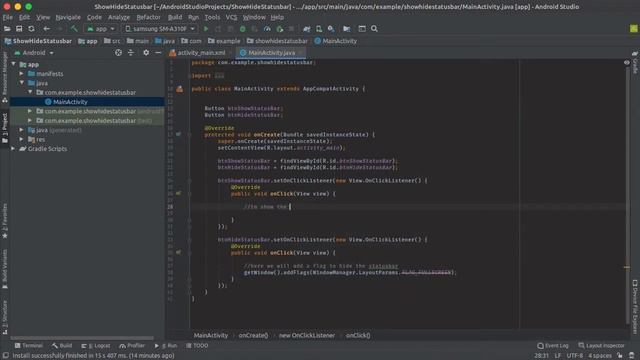The image size is (640, 360).
Task: Open the Android project view dropdown
Action: (x=34, y=53)
